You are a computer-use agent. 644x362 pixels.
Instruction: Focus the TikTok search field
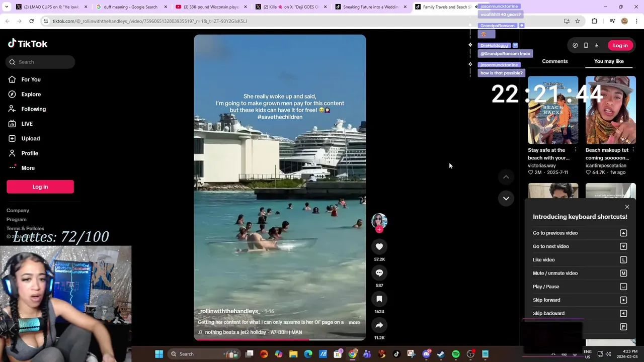point(41,62)
